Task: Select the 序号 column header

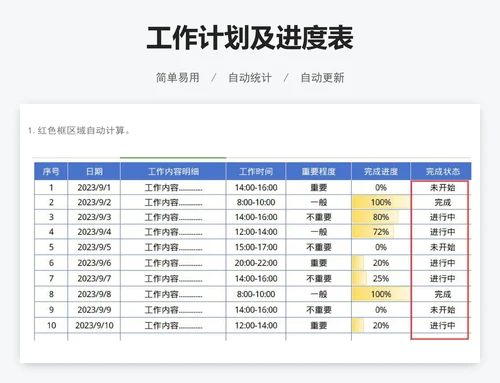Action: click(51, 171)
